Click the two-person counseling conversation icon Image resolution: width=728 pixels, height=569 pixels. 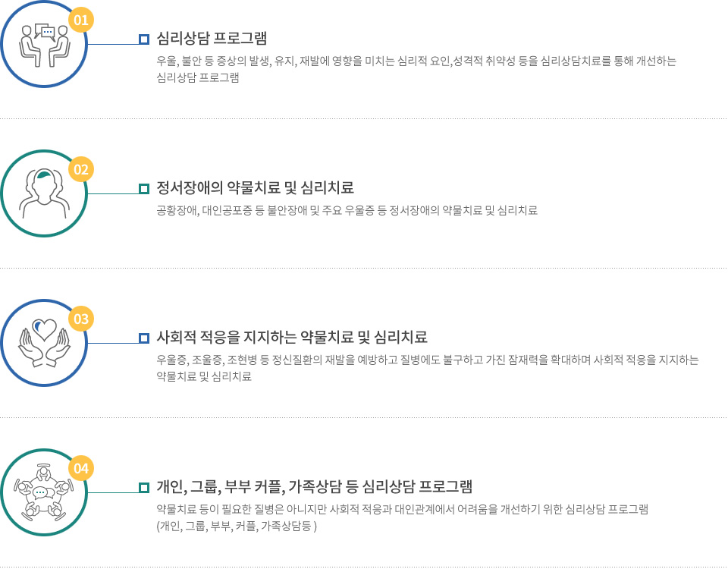coord(44,46)
